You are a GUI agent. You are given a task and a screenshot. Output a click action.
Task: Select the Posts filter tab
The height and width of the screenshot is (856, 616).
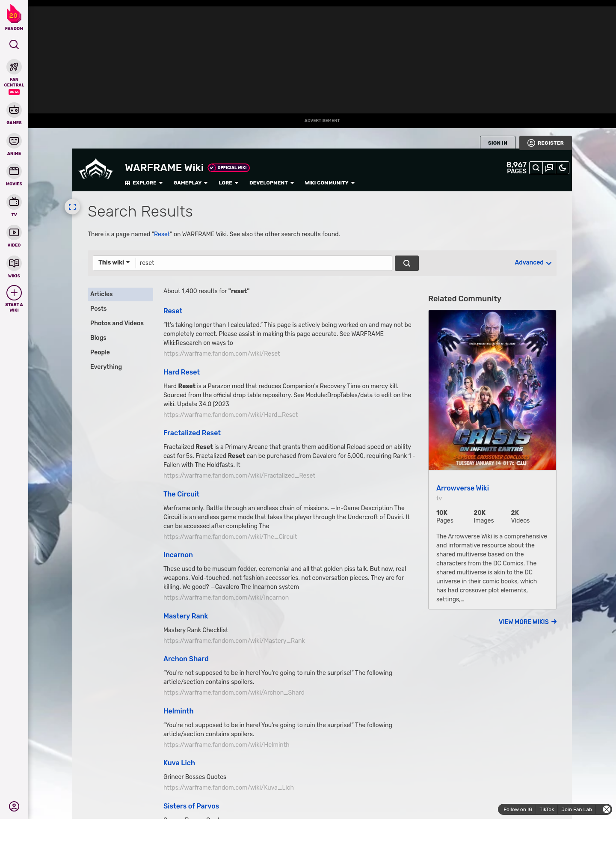click(120, 309)
